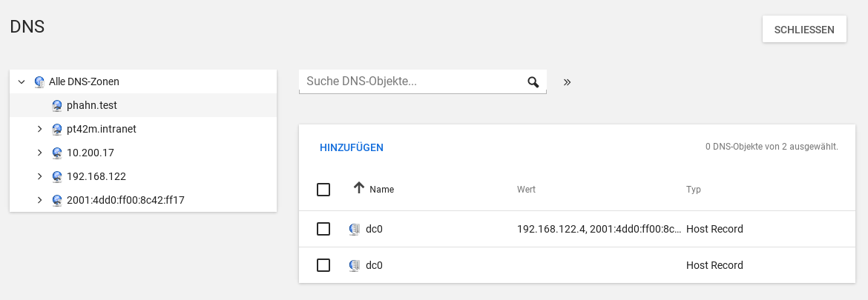Select the phahn.test zone in tree
868x300 pixels.
pos(92,105)
